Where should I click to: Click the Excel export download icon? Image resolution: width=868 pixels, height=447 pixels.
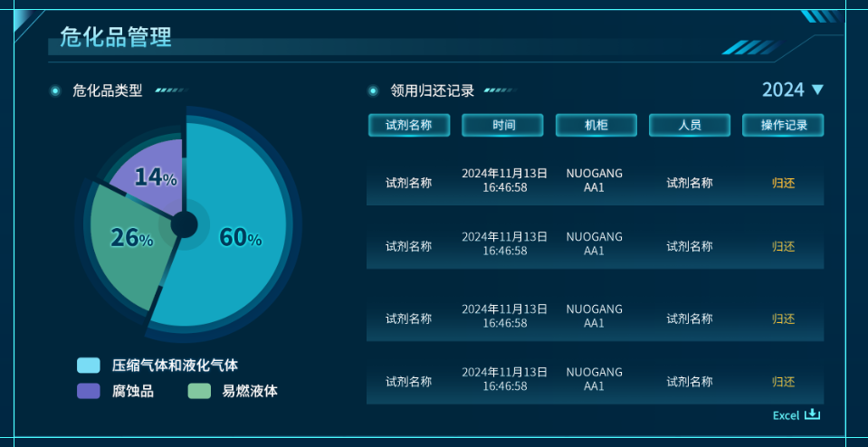coord(812,414)
